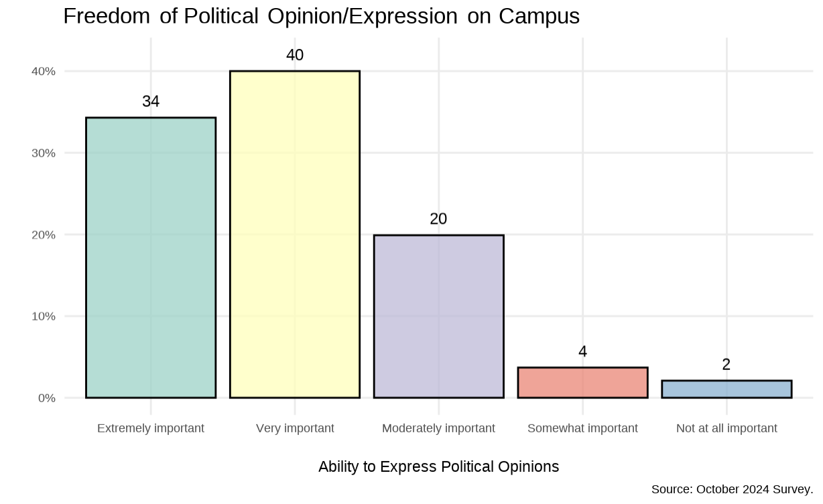Image resolution: width=823 pixels, height=504 pixels.
Task: Click the 40% y-axis tick label
Action: point(43,72)
